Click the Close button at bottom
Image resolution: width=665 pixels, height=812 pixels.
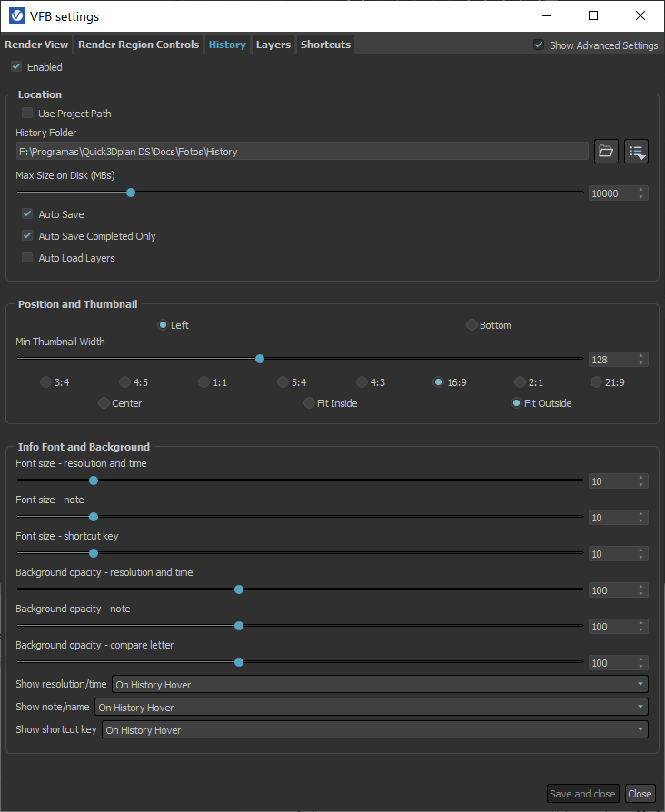coord(640,793)
